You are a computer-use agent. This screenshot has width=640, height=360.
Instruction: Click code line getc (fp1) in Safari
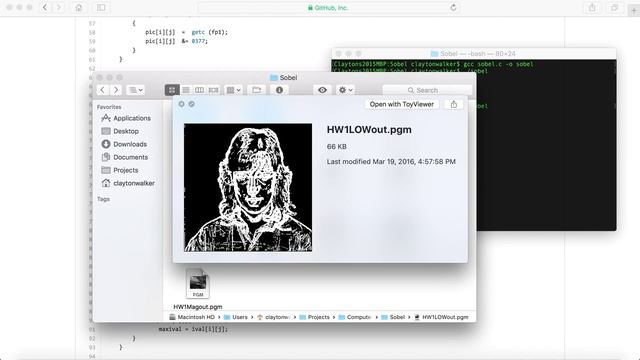point(186,32)
